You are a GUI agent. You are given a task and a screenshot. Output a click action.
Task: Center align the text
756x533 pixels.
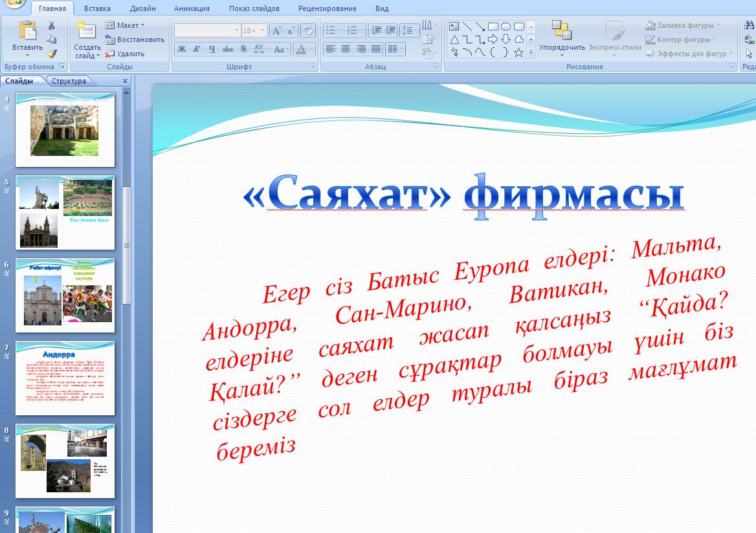click(346, 49)
